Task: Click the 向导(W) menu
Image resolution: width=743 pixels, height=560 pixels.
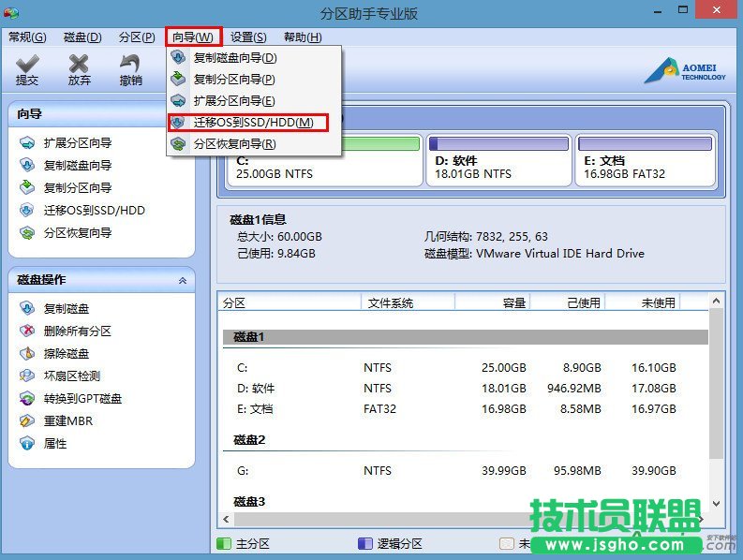Action: tap(193, 37)
